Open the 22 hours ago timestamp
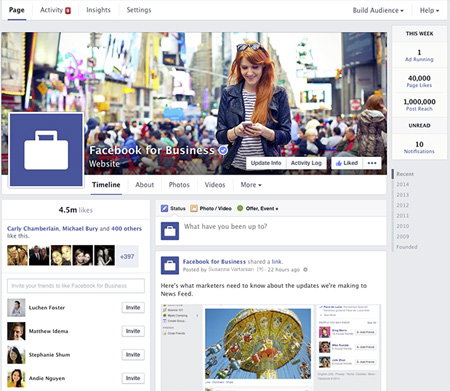Viewport: 450px width, 391px height. 284,269
